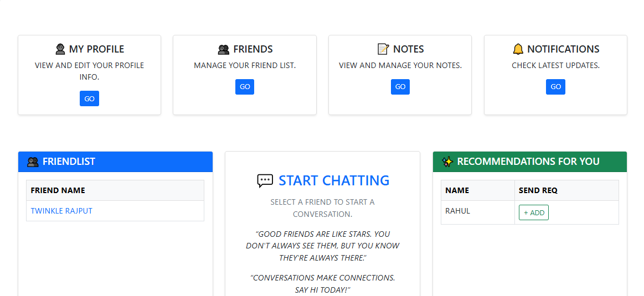Click the START CHATTING heading
Viewport: 644px width, 296px height.
click(x=334, y=180)
